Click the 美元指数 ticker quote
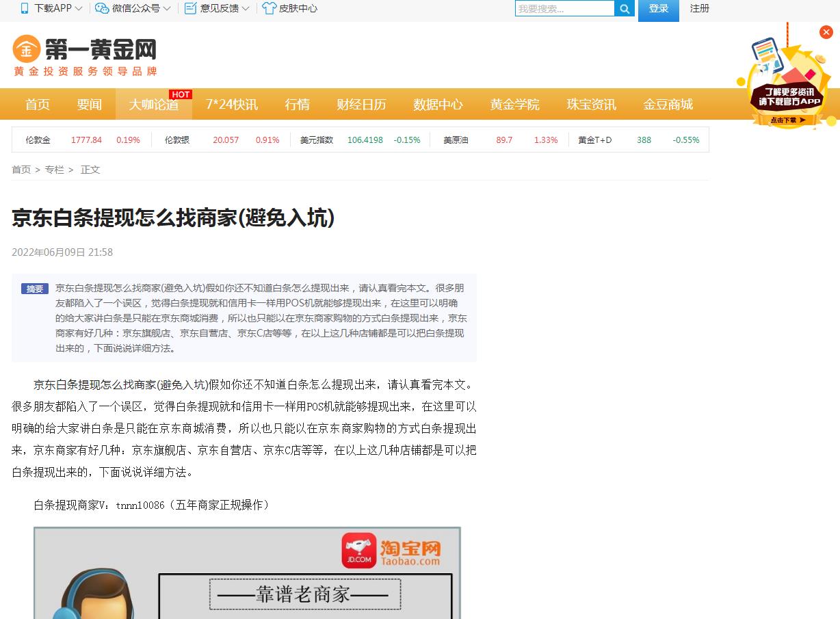 tap(360, 140)
